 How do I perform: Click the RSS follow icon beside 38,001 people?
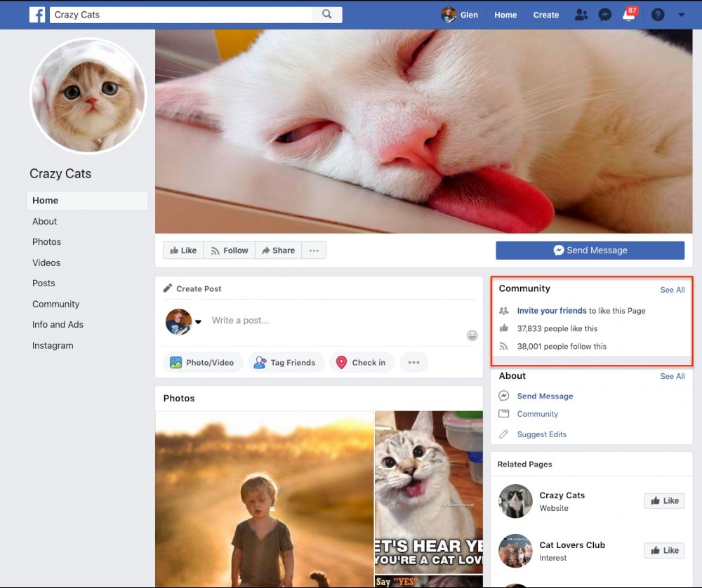click(x=503, y=347)
